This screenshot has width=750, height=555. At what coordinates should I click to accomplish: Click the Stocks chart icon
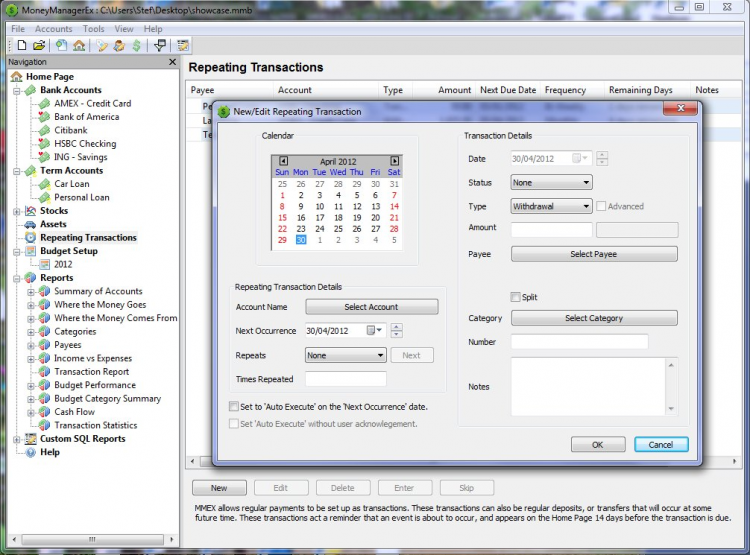coord(31,211)
